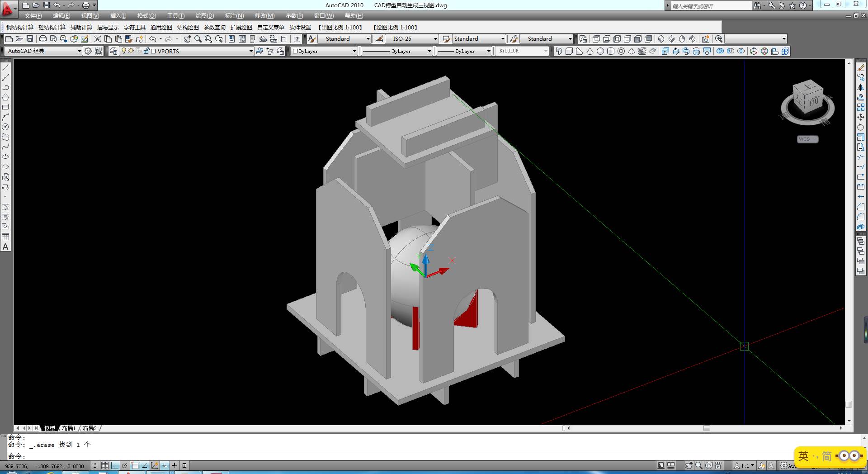Toggle Quick Properties in status bar
Screen dimensions: 868x474
tap(184, 465)
